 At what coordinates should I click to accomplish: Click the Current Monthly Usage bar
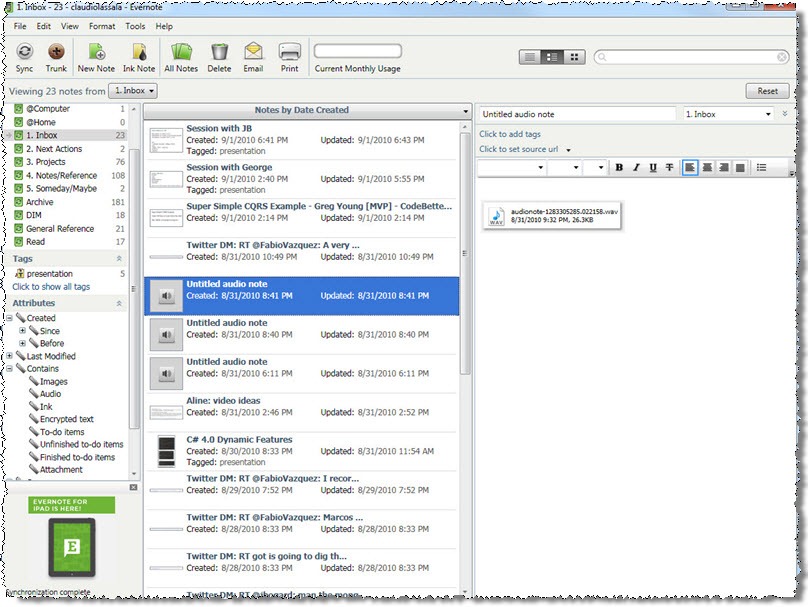point(358,51)
